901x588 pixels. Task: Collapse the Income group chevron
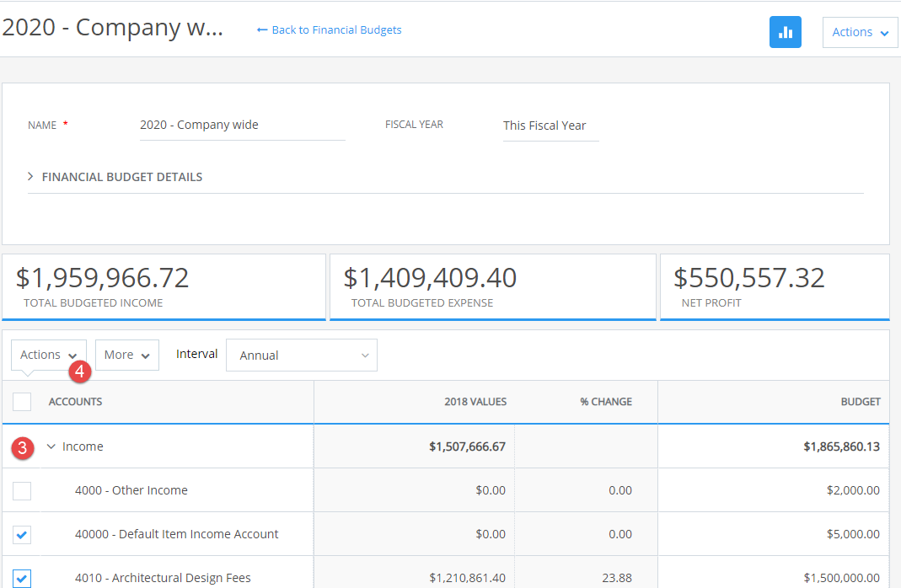point(51,446)
